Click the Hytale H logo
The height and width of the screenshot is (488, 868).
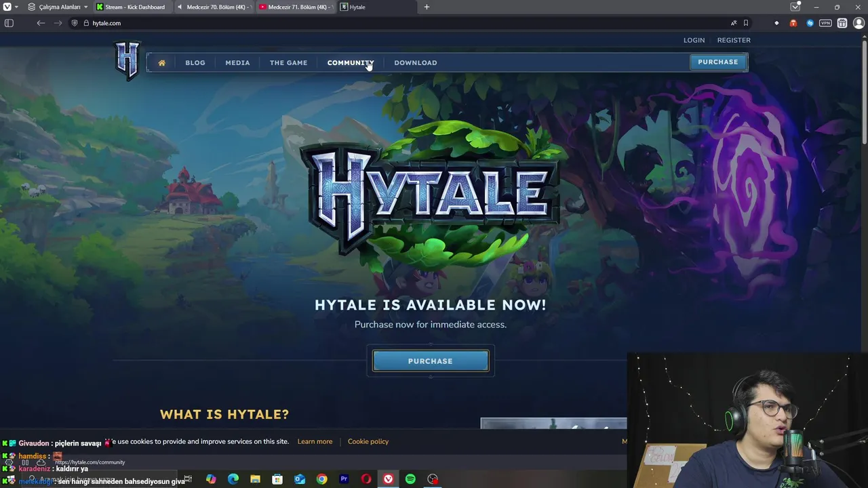[x=127, y=60]
